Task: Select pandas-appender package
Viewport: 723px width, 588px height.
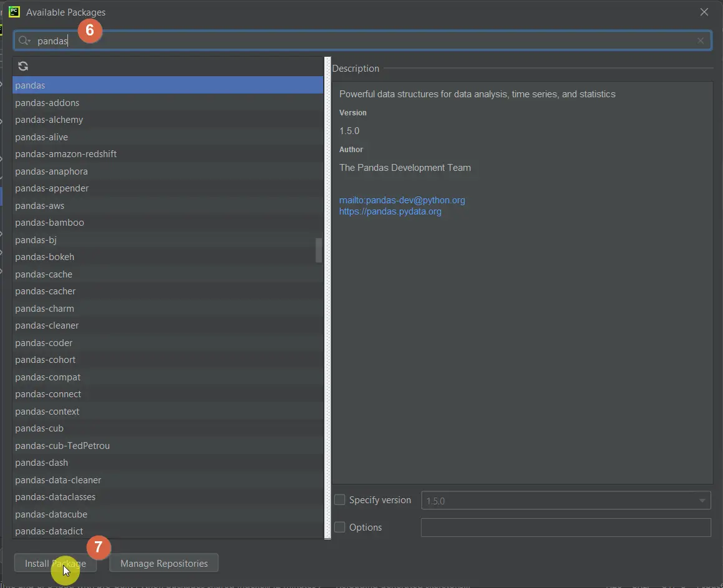Action: point(168,188)
